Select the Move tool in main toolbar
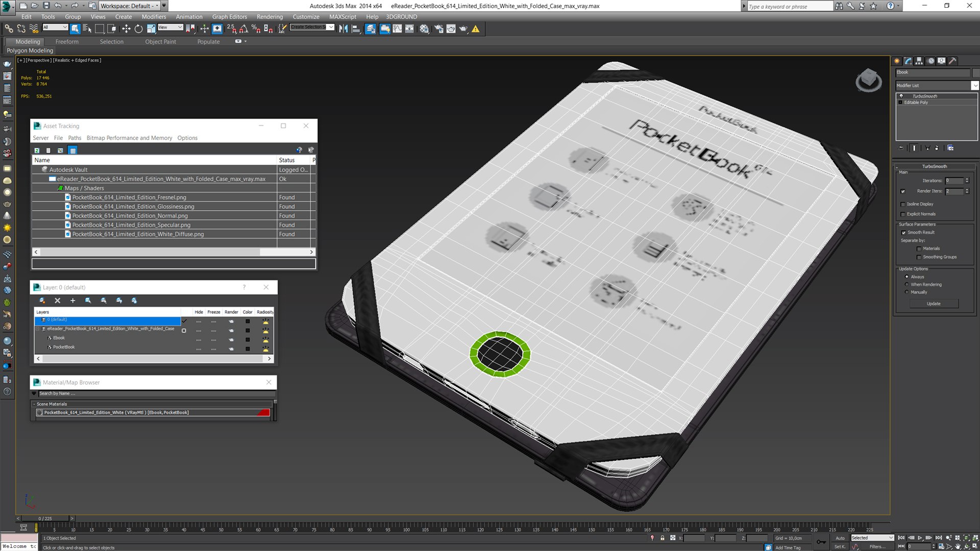The height and width of the screenshot is (551, 980). click(126, 29)
